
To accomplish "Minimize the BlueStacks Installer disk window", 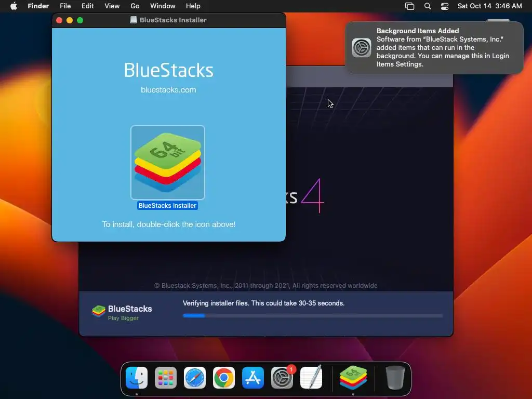I will coord(70,20).
